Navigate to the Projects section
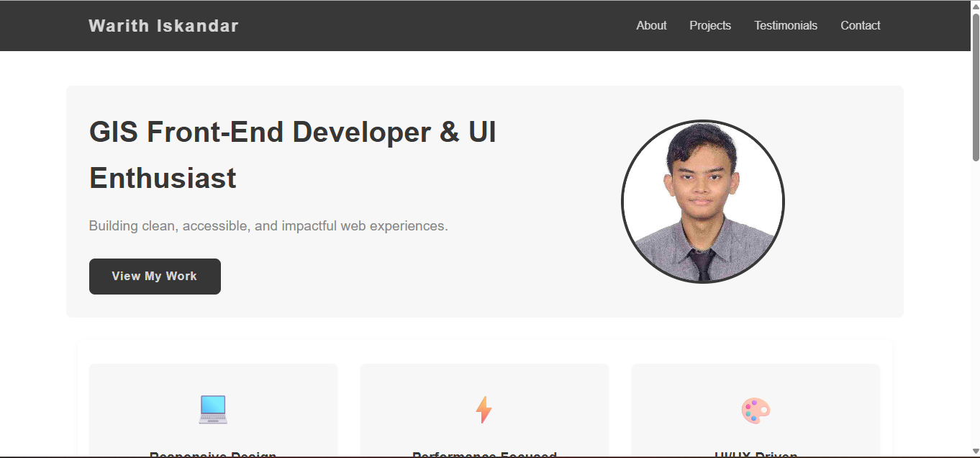 709,25
